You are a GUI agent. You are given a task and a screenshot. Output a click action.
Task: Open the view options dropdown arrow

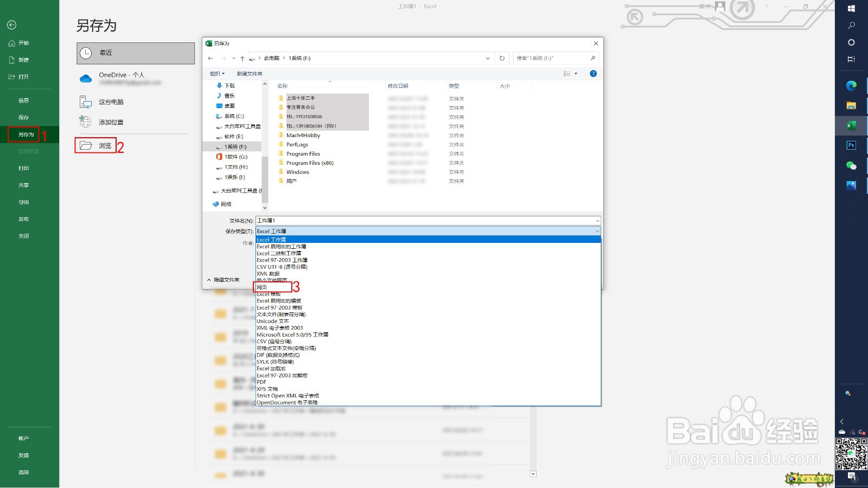click(576, 74)
